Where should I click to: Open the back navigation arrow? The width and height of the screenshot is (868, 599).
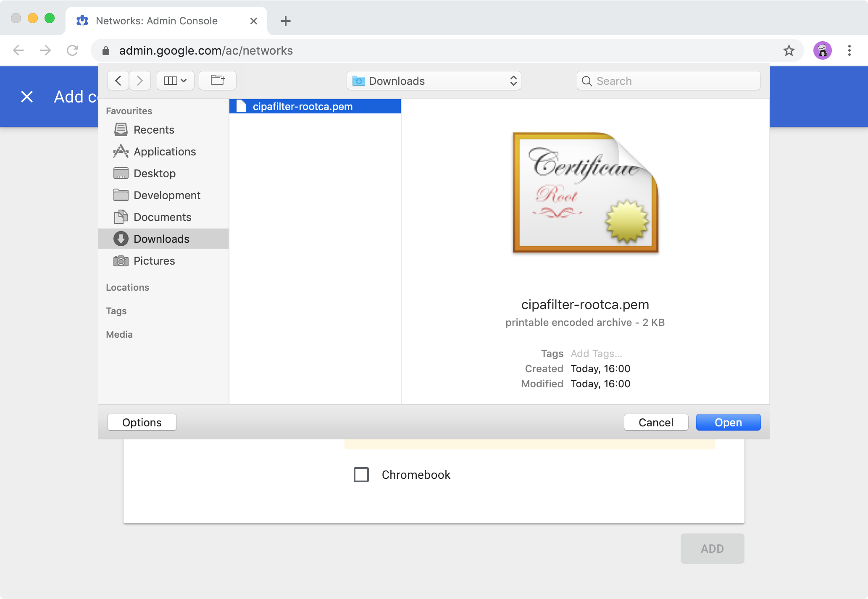tap(118, 81)
